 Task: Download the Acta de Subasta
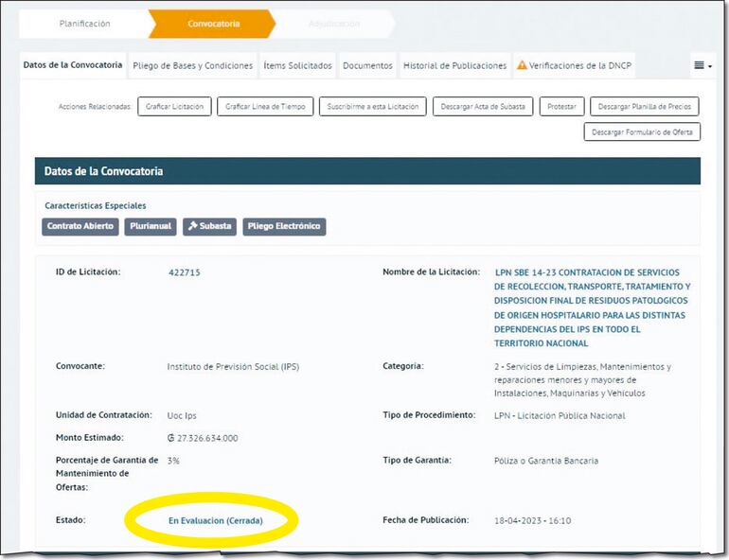pyautogui.click(x=484, y=107)
